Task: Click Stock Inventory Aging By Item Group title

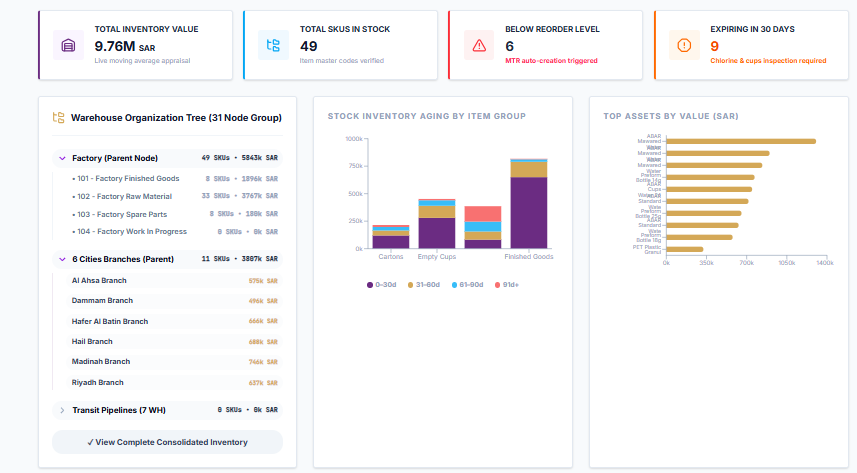Action: [426, 116]
